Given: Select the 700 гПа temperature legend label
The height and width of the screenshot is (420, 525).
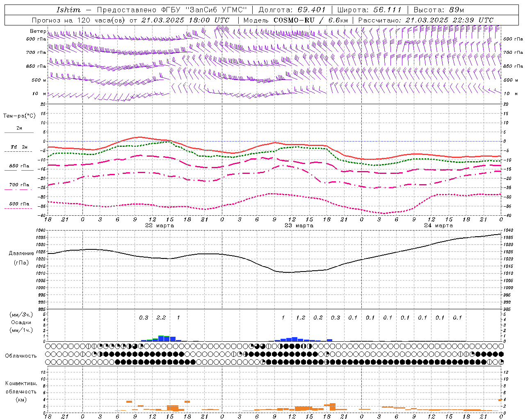Looking at the screenshot, I should point(19,185).
